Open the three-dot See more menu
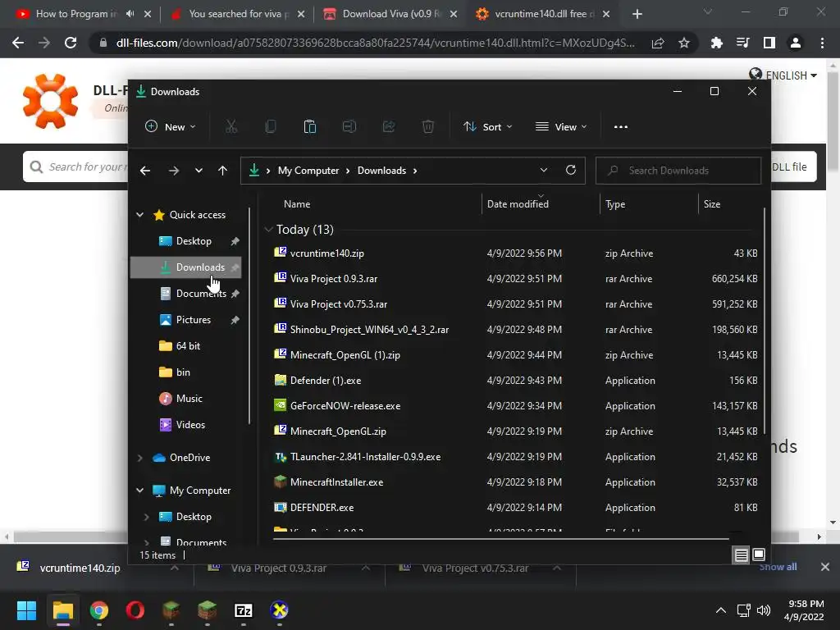 tap(621, 127)
